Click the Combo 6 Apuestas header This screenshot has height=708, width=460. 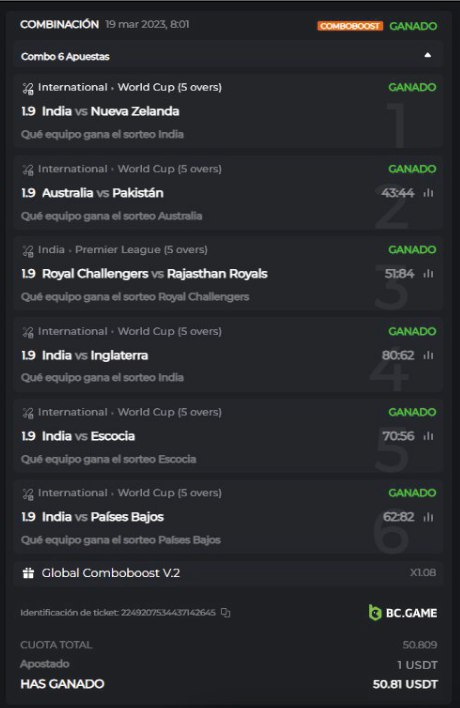click(x=228, y=56)
